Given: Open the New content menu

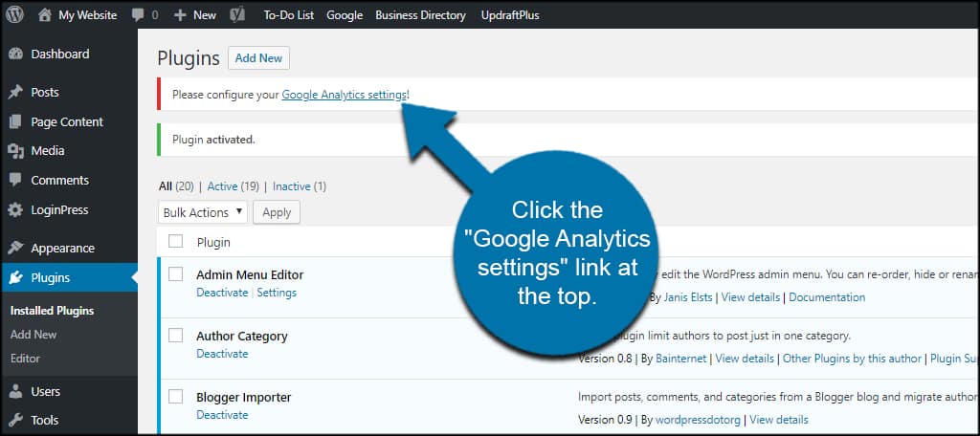Looking at the screenshot, I should tap(205, 15).
